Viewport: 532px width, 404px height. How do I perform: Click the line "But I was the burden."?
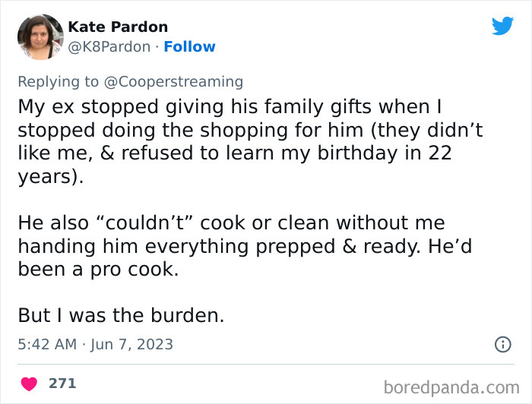(121, 316)
